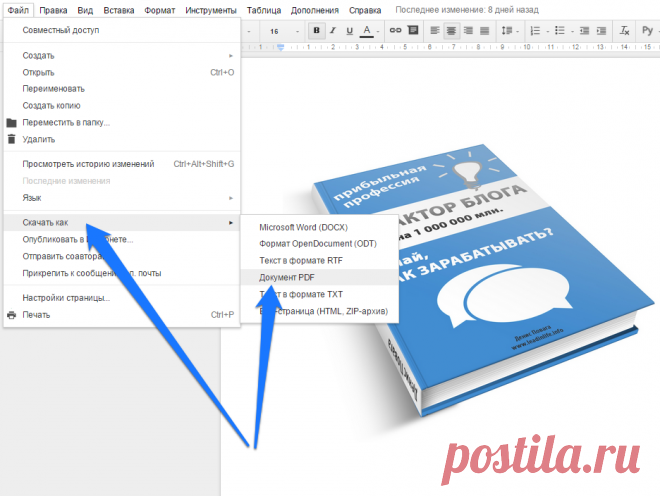Open text color picker
660x496 pixels.
pos(368,31)
